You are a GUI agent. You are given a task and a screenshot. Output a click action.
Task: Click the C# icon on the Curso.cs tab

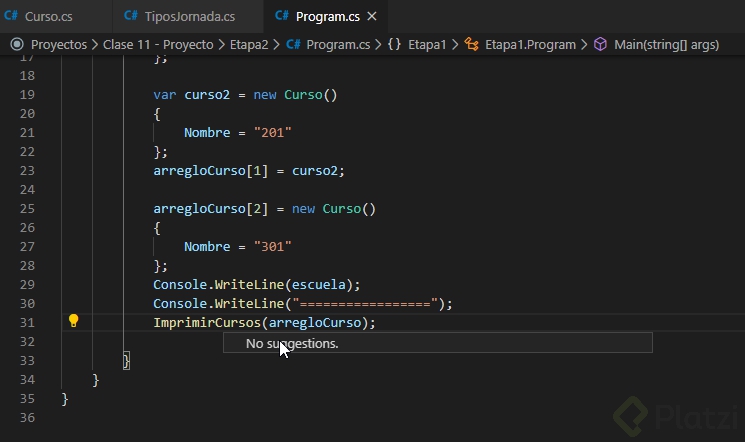click(11, 16)
